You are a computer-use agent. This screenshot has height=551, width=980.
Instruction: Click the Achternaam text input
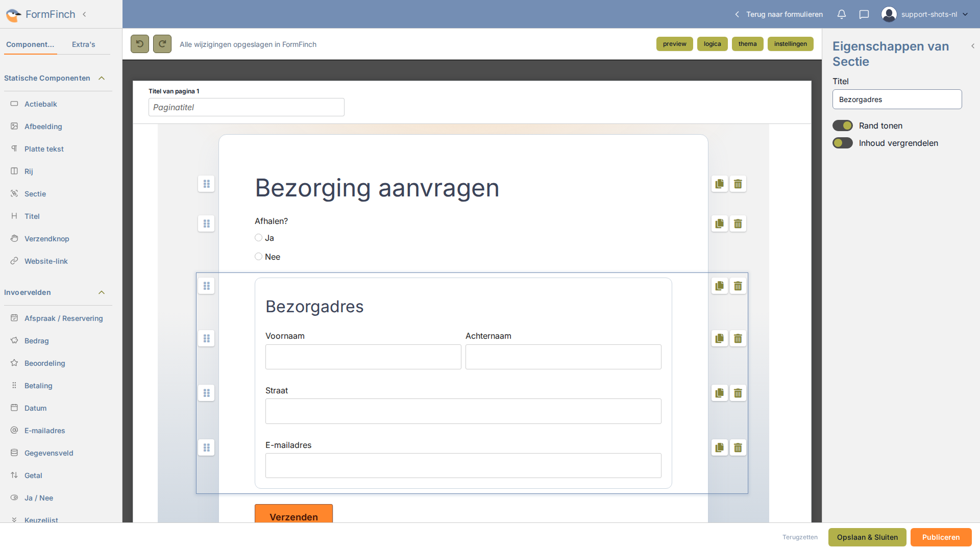563,357
